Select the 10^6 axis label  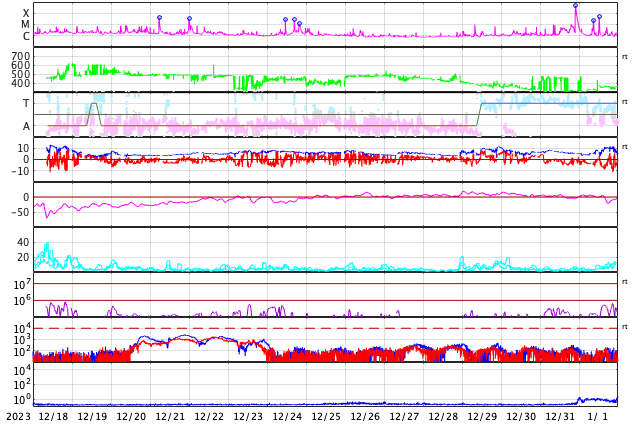pos(21,301)
